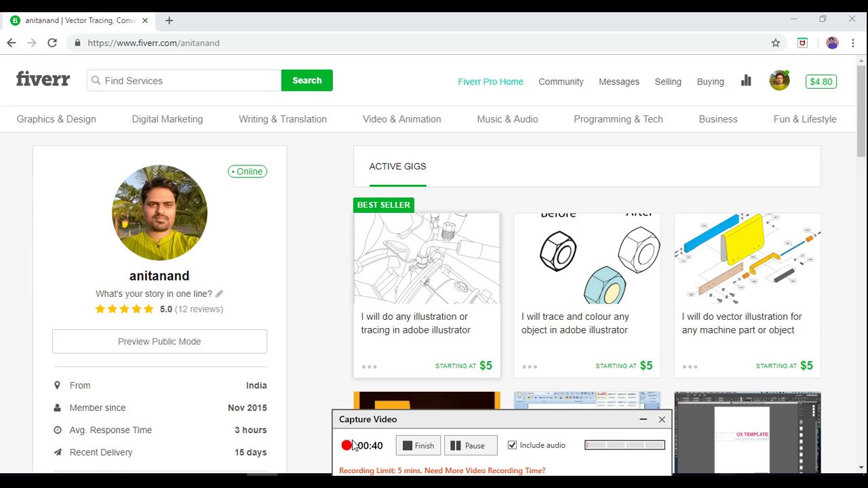Open the Selling menu
Image resolution: width=868 pixels, height=488 pixels.
(x=668, y=81)
